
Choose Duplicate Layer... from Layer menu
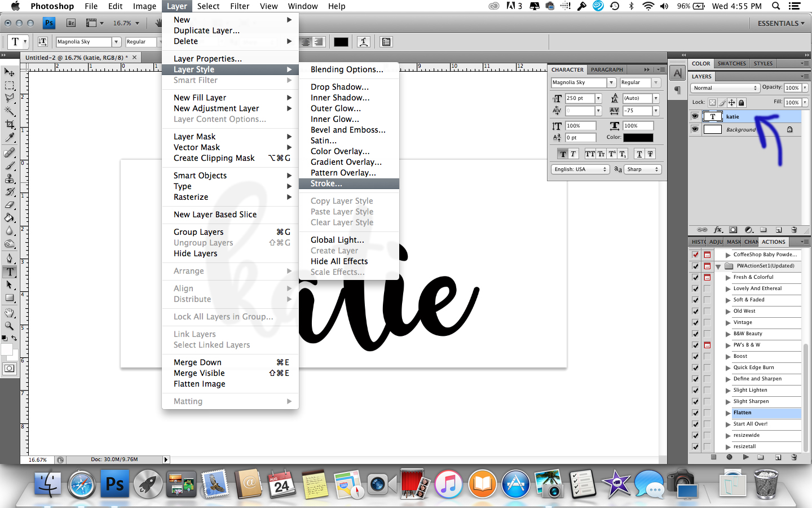click(230, 30)
